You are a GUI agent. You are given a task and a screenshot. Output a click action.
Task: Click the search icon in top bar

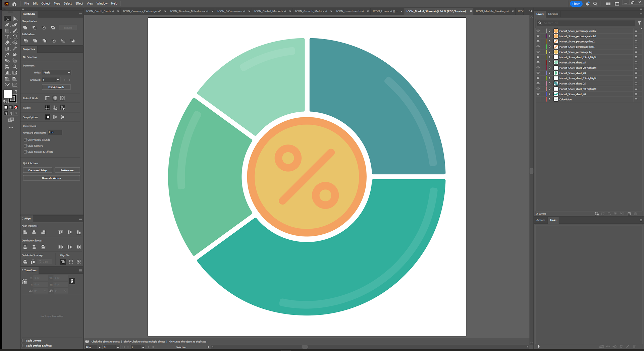pyautogui.click(x=595, y=4)
